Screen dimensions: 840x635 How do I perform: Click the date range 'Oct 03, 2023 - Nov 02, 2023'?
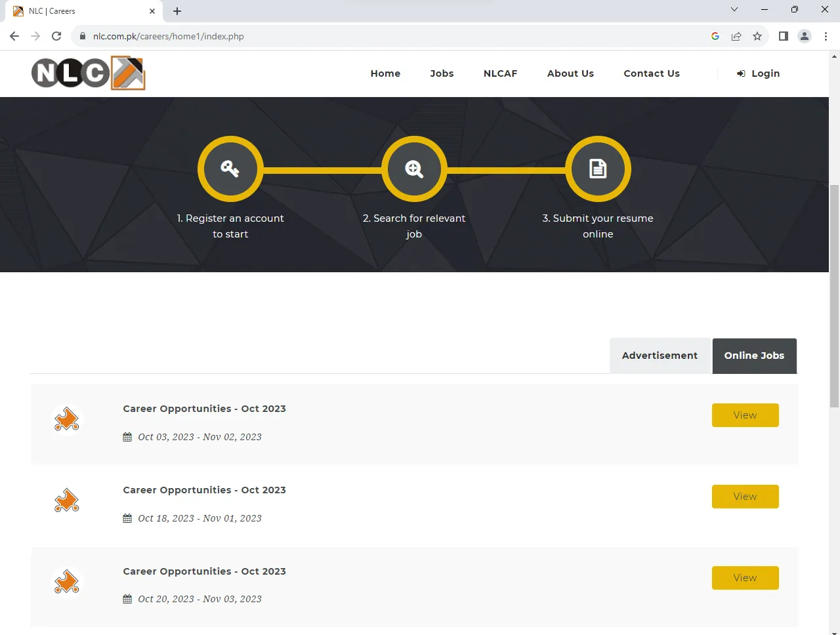point(199,437)
